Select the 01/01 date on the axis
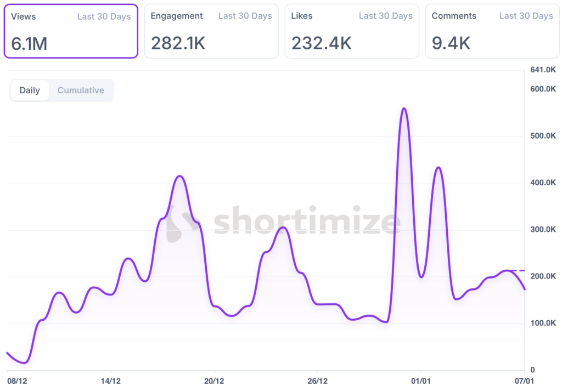562x392 pixels. click(x=420, y=380)
